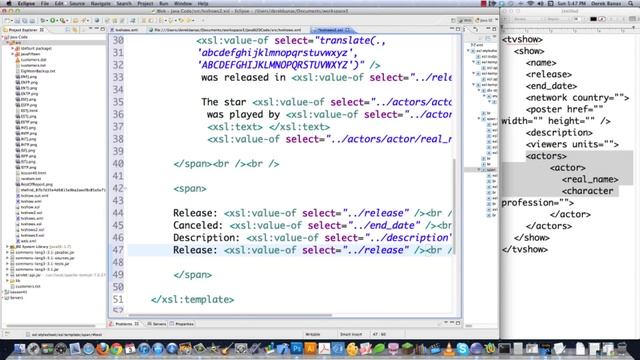The height and width of the screenshot is (360, 640).
Task: Expand commons-lang3-3.1-javadoc.jar node
Action: point(7,252)
